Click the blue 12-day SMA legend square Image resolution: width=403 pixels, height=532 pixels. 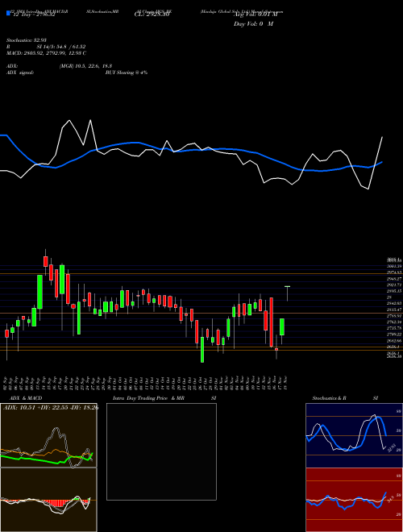click(x=8, y=13)
